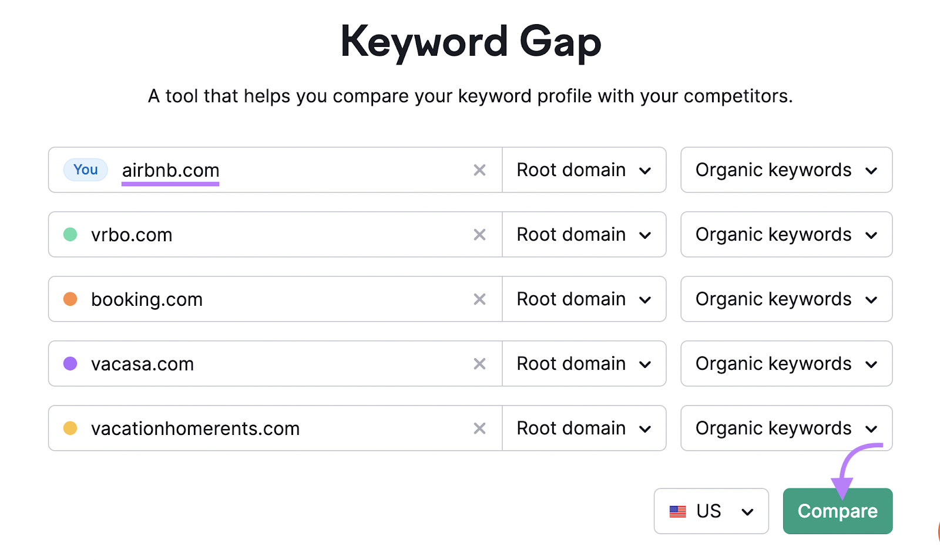Click inside the vrbo.com input field
This screenshot has height=560, width=940.
[x=264, y=234]
